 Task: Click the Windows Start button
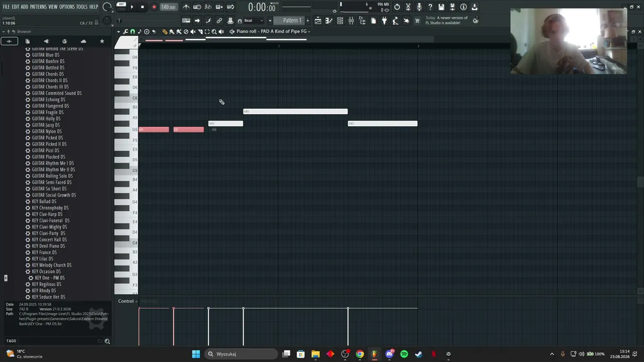click(196, 354)
